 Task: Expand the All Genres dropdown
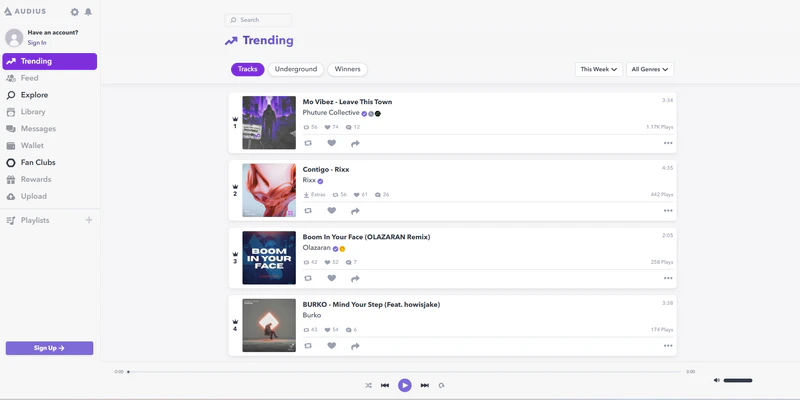[x=650, y=70]
